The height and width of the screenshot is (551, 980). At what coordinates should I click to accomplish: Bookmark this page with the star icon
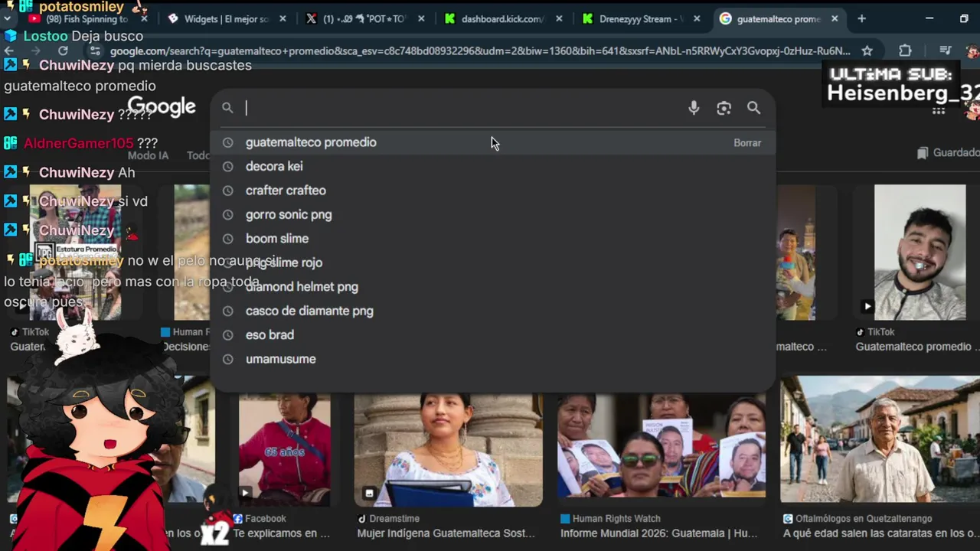coord(867,51)
